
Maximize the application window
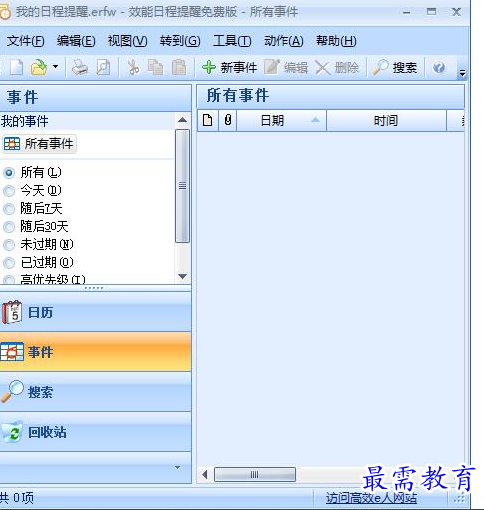[431, 12]
